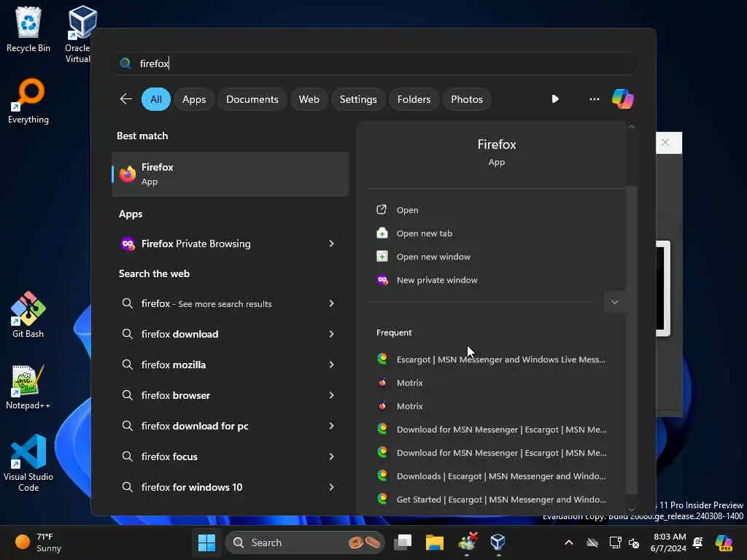
Task: Click scroll-up arrow of details pane
Action: coord(632,127)
